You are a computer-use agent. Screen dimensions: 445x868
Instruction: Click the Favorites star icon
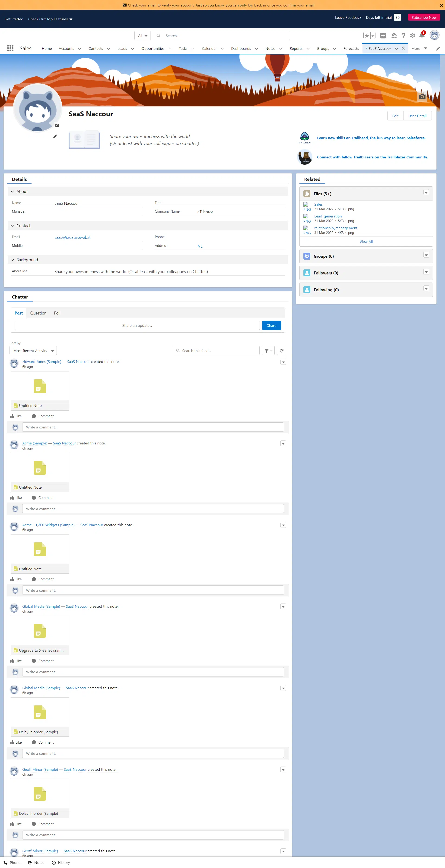coord(367,35)
